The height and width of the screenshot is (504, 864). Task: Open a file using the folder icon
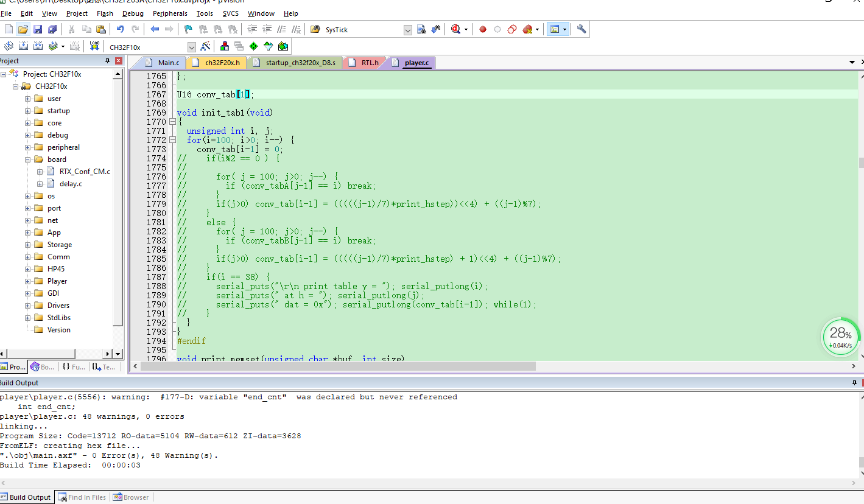[x=23, y=29]
